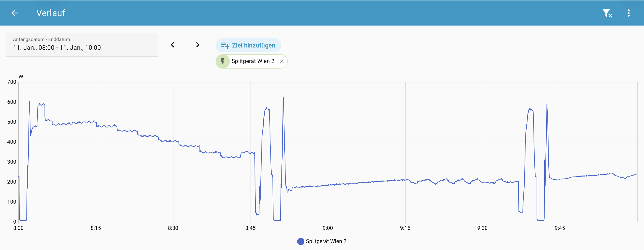644x250 pixels.
Task: Click the blue legend color dot
Action: coord(300,241)
